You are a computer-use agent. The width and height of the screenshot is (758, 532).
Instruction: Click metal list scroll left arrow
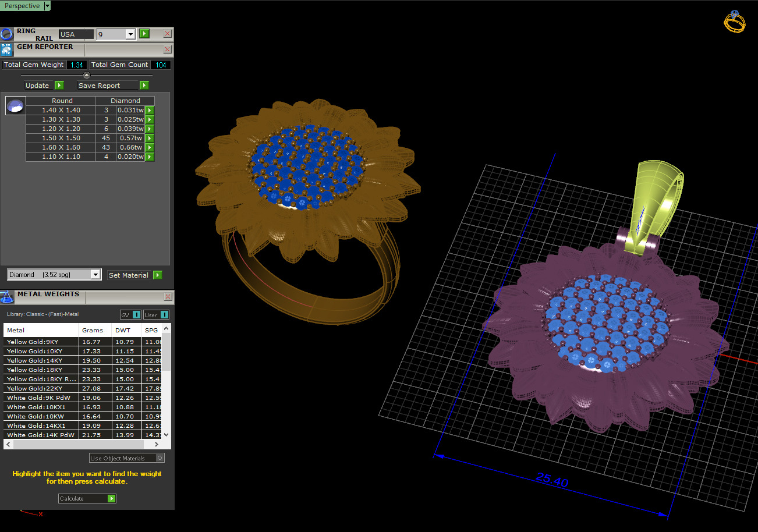tap(8, 444)
